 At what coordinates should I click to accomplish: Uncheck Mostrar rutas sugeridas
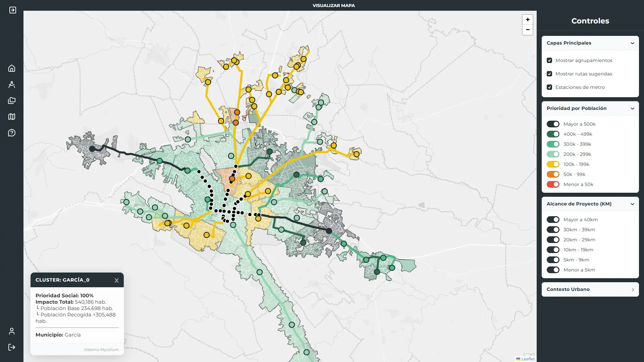(549, 74)
